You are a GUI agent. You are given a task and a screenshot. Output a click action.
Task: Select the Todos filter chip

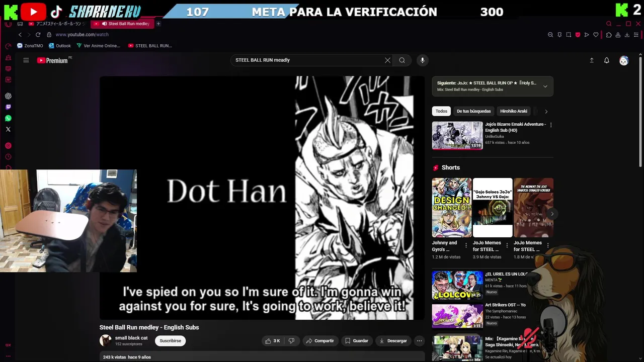coord(441,111)
